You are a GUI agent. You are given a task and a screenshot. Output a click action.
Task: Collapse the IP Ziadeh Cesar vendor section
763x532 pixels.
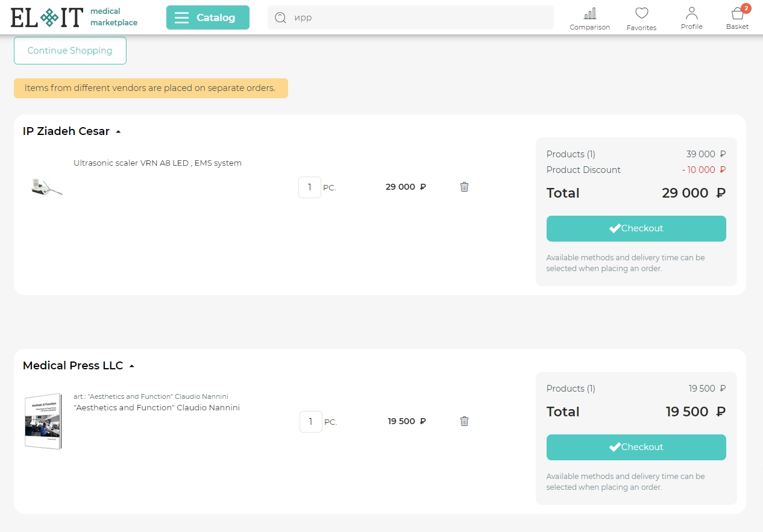tap(118, 131)
